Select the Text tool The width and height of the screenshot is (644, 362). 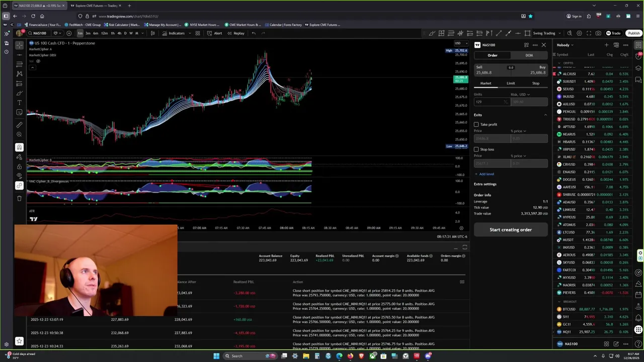(x=19, y=103)
